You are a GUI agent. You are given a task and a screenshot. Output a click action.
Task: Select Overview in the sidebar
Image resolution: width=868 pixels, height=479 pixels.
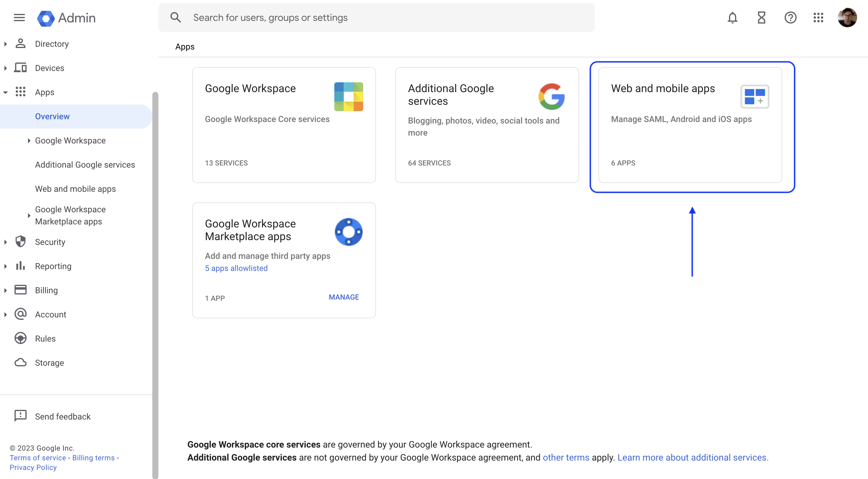[76, 117]
